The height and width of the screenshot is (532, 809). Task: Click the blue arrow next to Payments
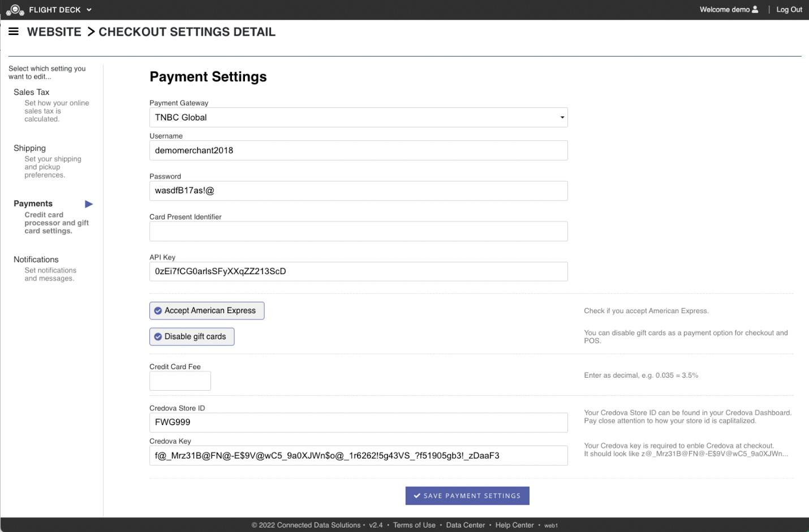point(89,204)
